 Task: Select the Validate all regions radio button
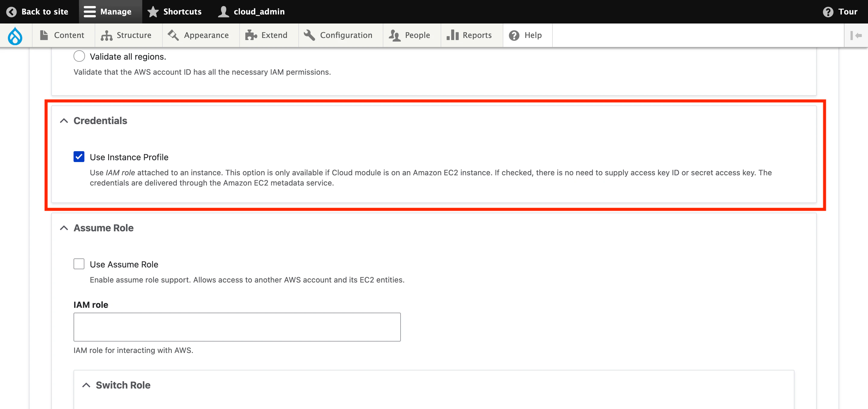[x=79, y=56]
